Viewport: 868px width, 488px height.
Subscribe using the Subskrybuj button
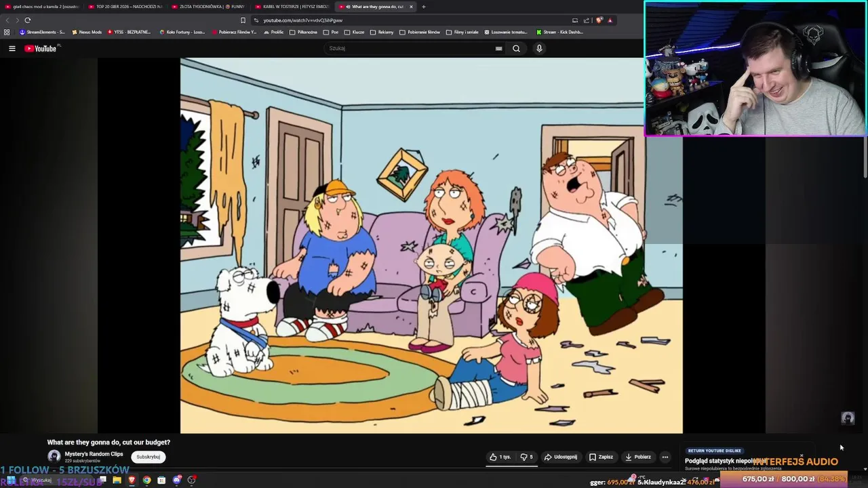(148, 457)
